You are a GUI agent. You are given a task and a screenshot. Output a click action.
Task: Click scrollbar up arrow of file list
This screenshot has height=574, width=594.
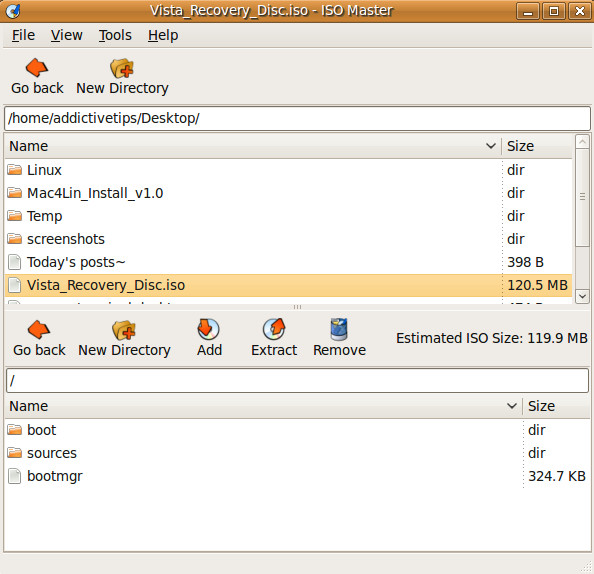[582, 142]
